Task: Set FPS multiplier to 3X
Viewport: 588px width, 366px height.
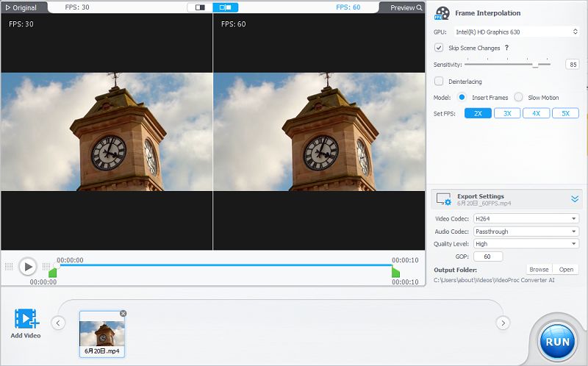Action: (507, 113)
